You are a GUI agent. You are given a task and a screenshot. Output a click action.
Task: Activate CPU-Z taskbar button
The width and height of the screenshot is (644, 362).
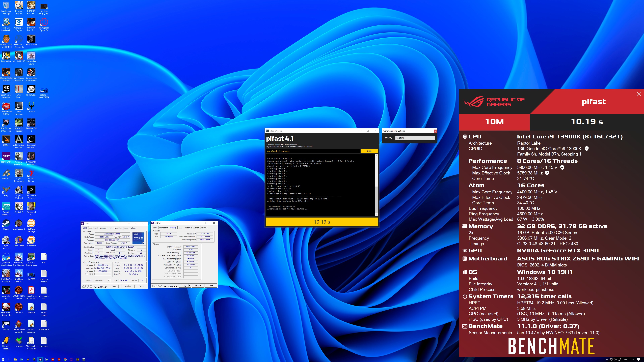pyautogui.click(x=40, y=359)
